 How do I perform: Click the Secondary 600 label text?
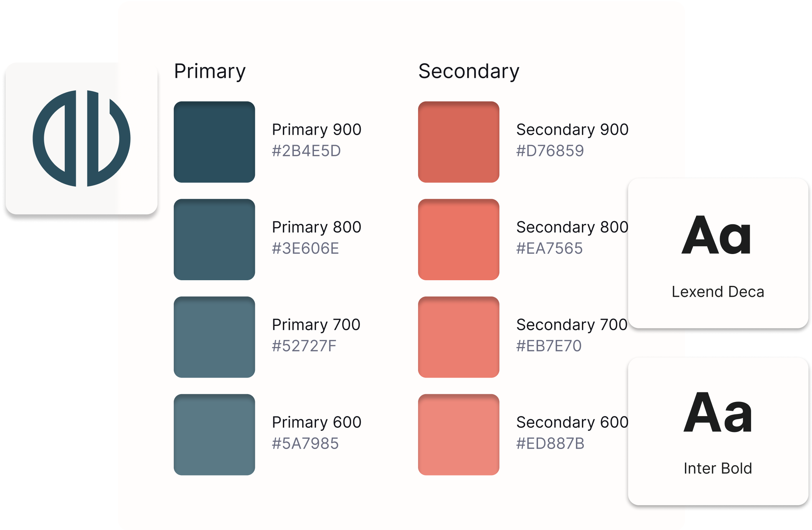coord(572,422)
